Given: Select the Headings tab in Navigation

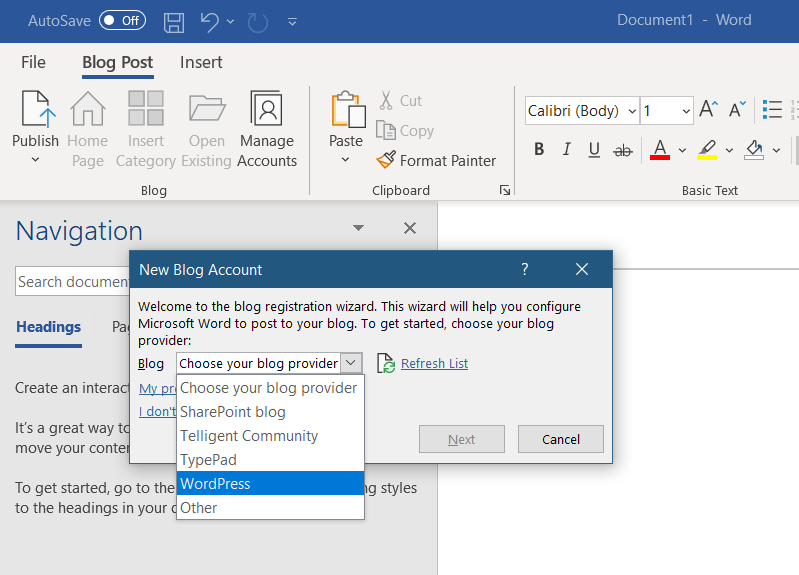Looking at the screenshot, I should [x=48, y=327].
